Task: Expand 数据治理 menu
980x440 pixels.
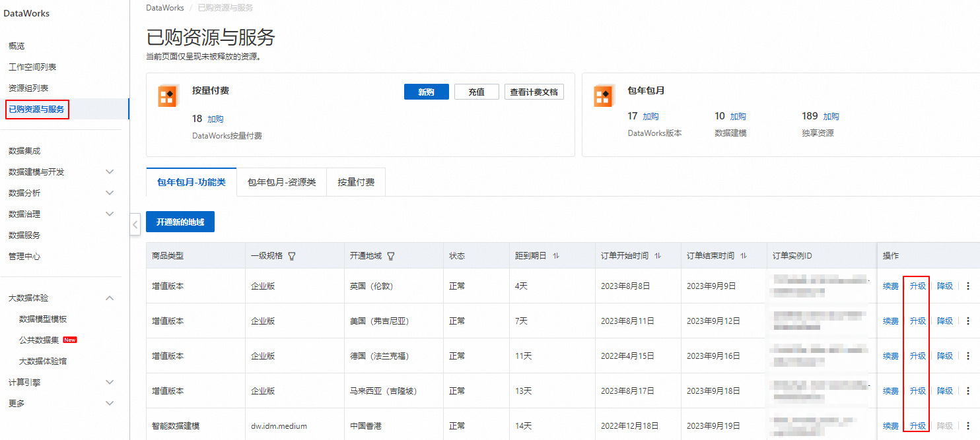Action: tap(110, 214)
